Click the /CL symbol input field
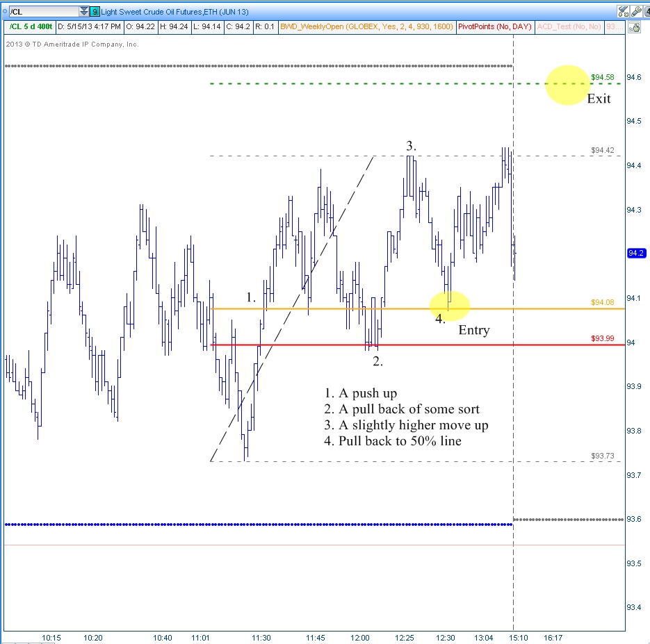The image size is (650, 644). 44,12
